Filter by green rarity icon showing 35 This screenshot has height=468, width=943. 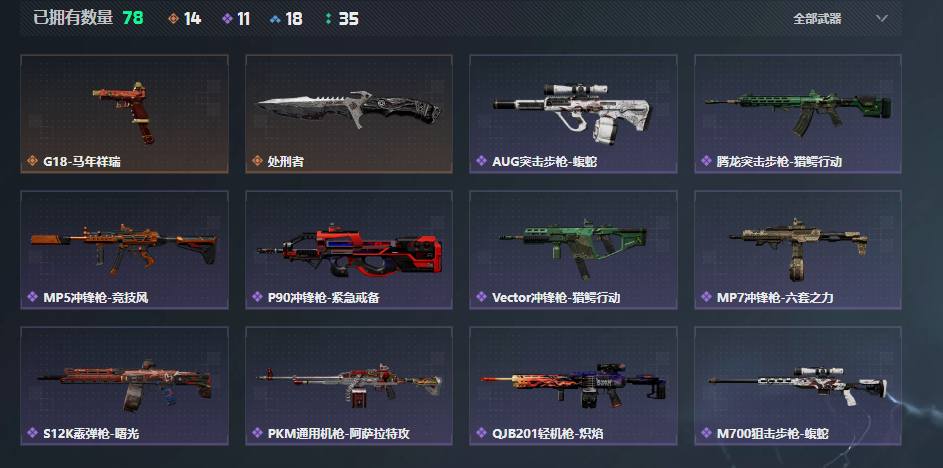328,19
